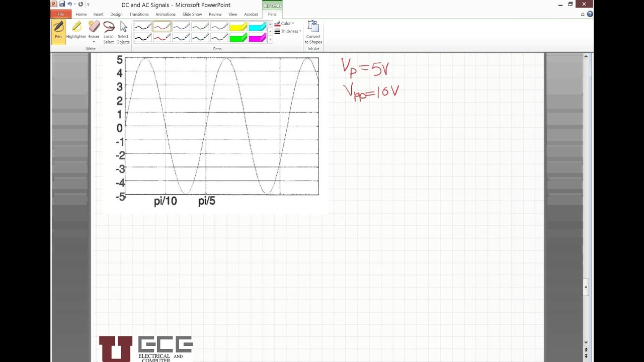This screenshot has width=644, height=362.
Task: Open PowerPoint Help question mark
Action: click(x=590, y=14)
